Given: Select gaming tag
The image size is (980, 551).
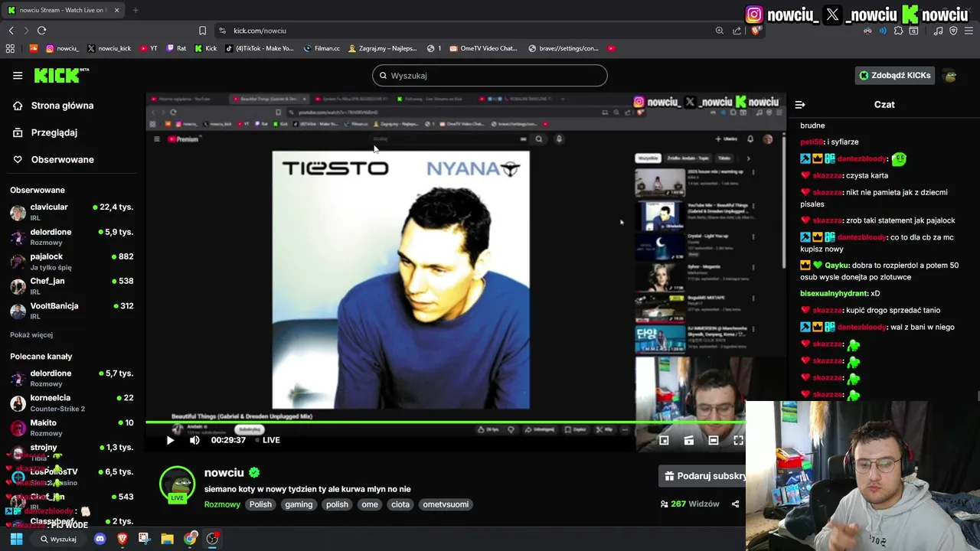Looking at the screenshot, I should [x=299, y=504].
